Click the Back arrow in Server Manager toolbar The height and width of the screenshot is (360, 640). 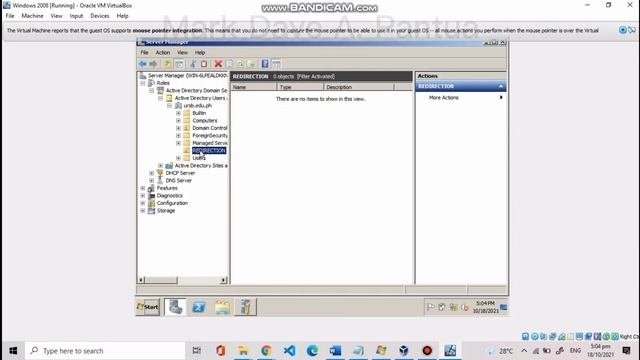tap(142, 64)
